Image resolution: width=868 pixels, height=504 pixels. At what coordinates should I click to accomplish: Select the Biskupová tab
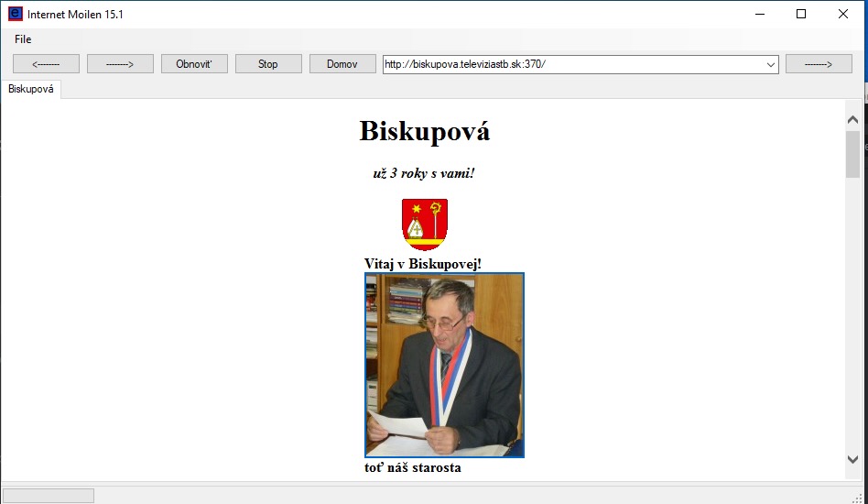[31, 89]
